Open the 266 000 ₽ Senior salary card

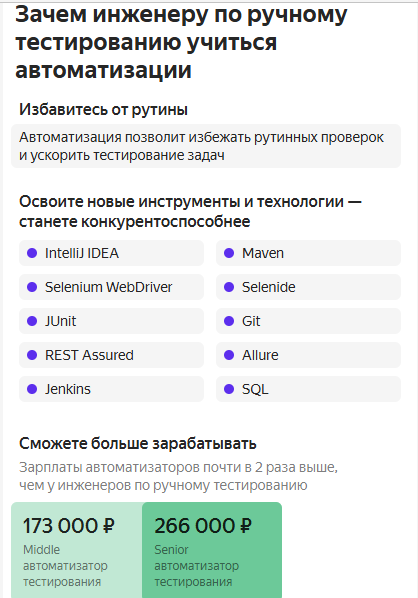pyautogui.click(x=212, y=550)
